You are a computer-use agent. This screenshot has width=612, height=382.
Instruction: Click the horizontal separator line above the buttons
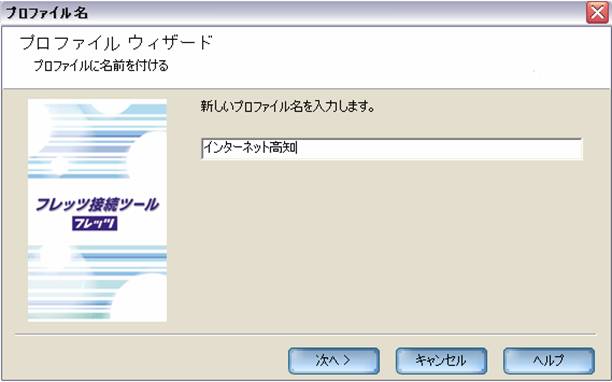(x=305, y=334)
